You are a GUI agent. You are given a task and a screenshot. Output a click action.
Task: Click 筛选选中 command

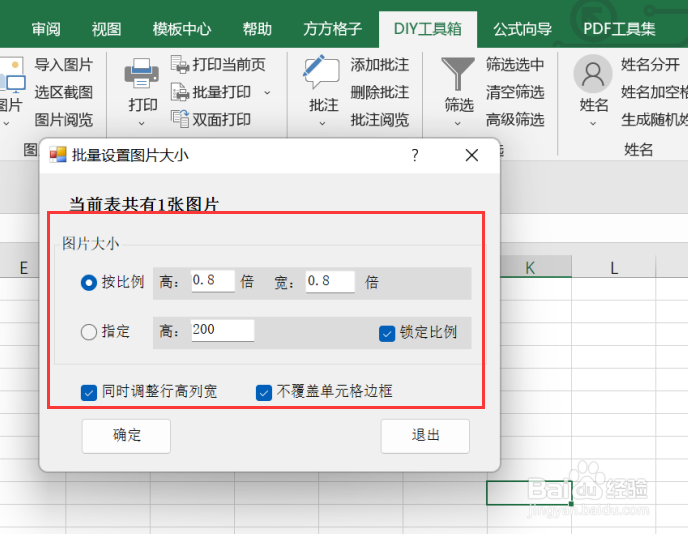[x=515, y=65]
